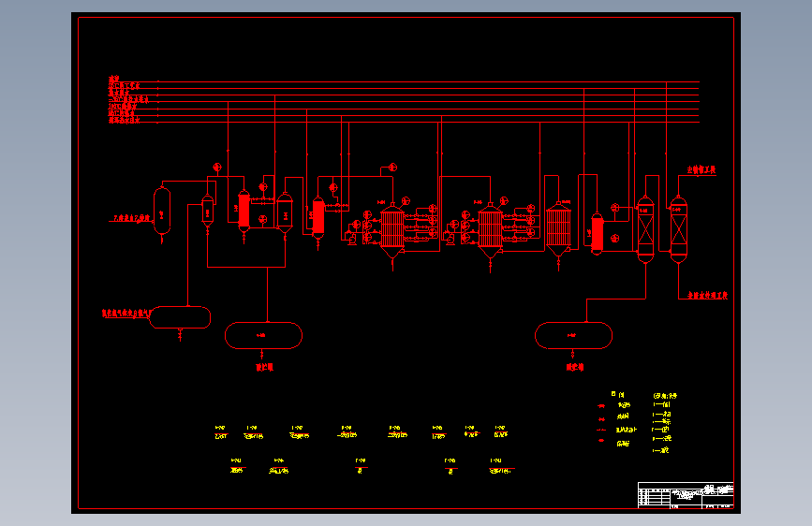The image size is (812, 526).
Task: Click the small vessel between the tall tank and first red column
Action: pos(207,211)
